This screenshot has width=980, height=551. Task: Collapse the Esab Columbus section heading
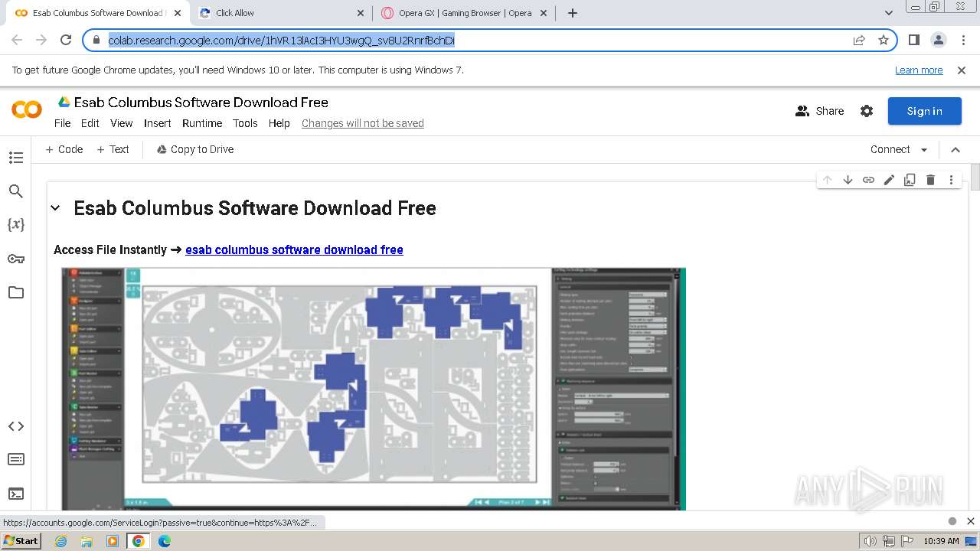point(55,208)
